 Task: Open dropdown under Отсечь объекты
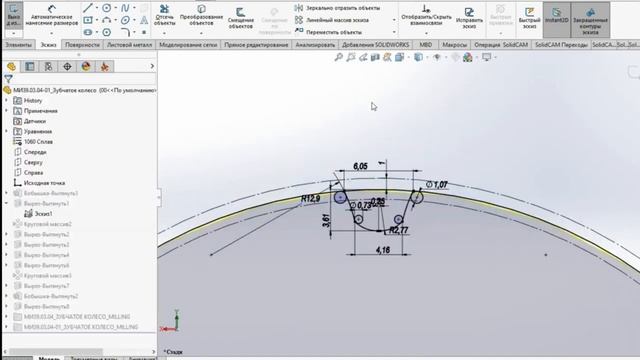164,33
